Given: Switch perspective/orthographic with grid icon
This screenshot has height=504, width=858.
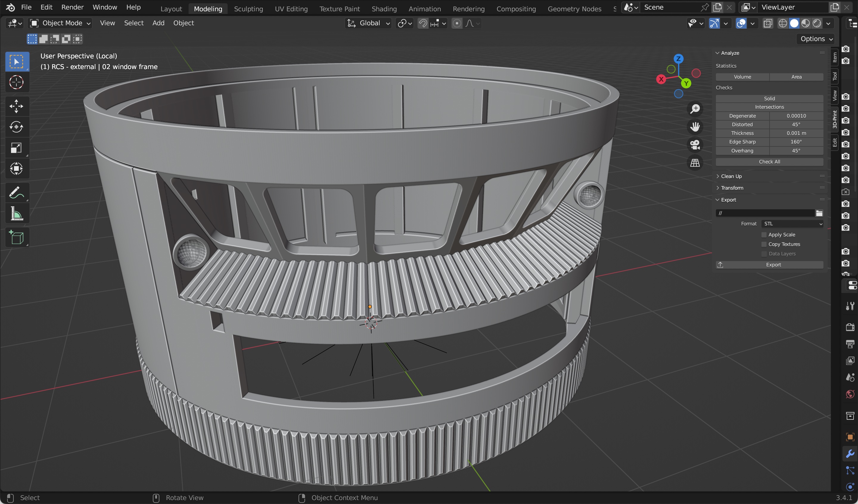Looking at the screenshot, I should (695, 163).
